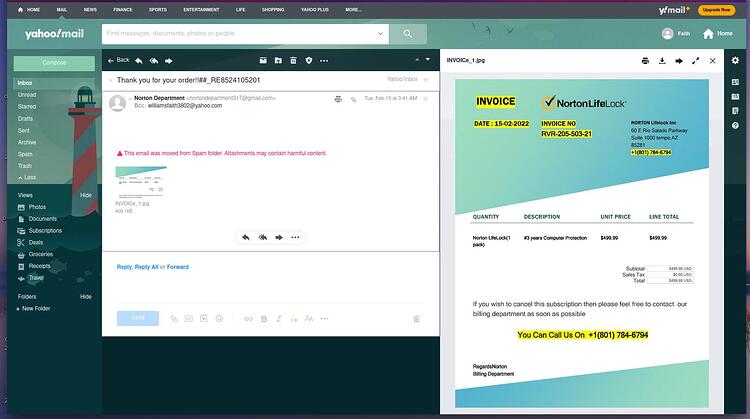The width and height of the screenshot is (750, 419).
Task: Open more actions ellipsis in toolbar
Action: 324,61
